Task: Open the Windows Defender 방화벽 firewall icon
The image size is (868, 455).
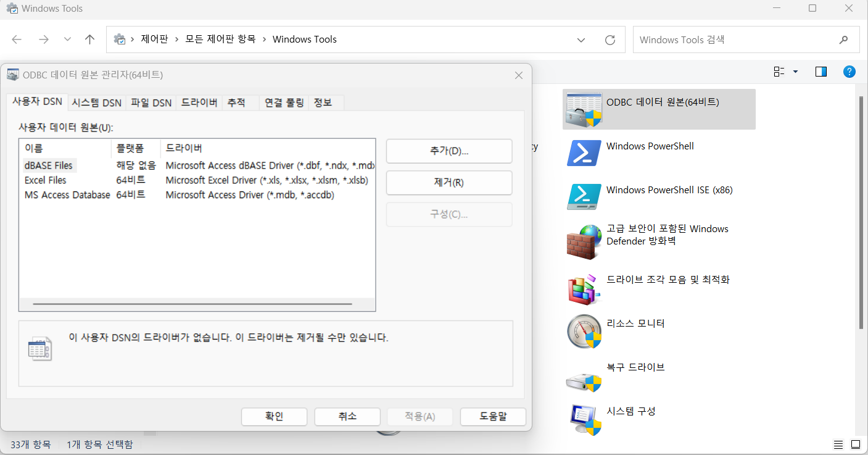Action: [584, 241]
